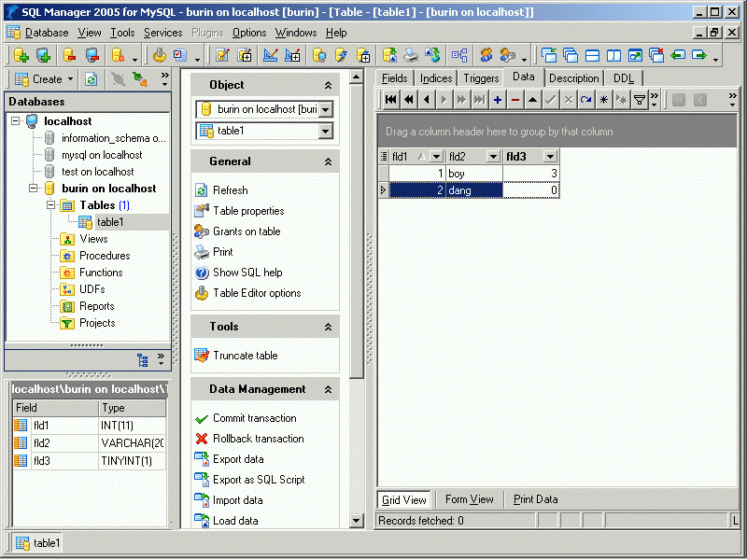Click the 'boy' cell in fld2
Viewport: 747px width, 560px height.
tap(474, 174)
